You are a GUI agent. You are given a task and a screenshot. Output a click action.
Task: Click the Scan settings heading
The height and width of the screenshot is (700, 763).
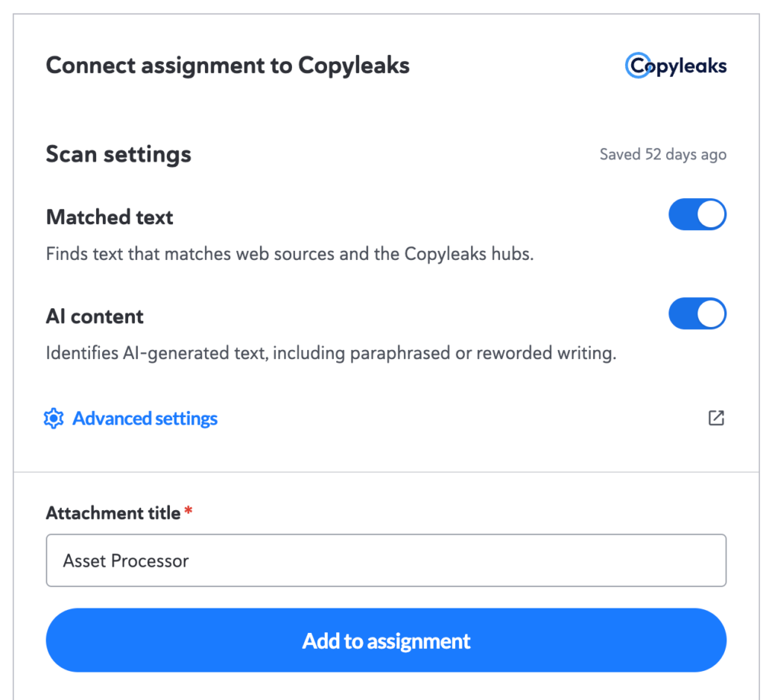(118, 154)
